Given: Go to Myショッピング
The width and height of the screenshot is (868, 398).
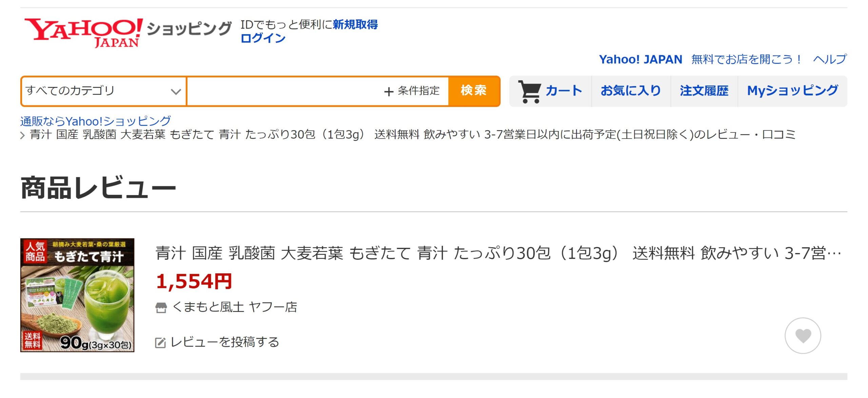Looking at the screenshot, I should coord(792,91).
